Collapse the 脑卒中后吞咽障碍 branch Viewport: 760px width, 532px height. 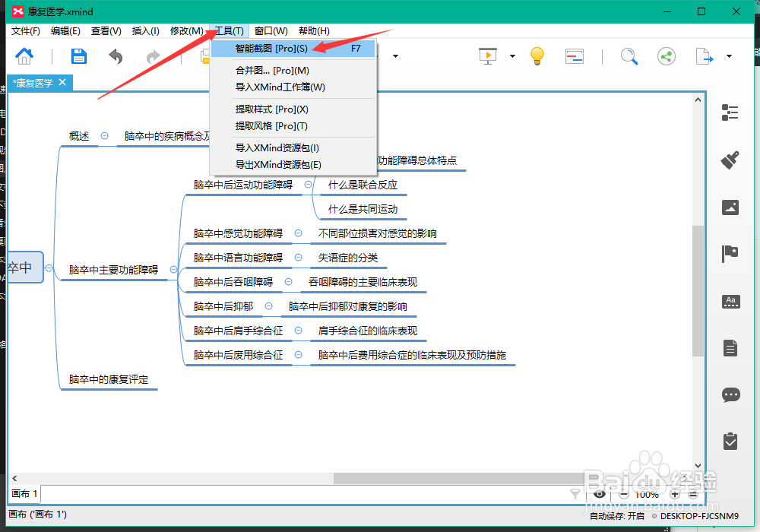pyautogui.click(x=288, y=281)
